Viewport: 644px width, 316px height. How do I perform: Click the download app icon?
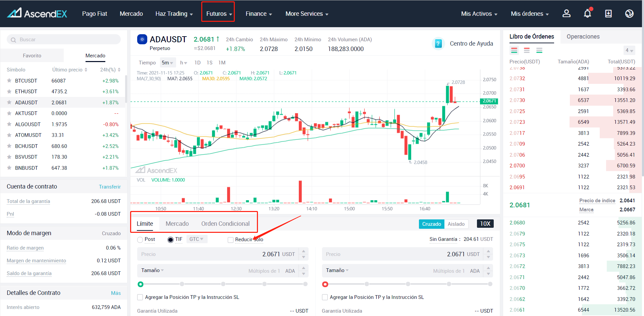point(608,13)
